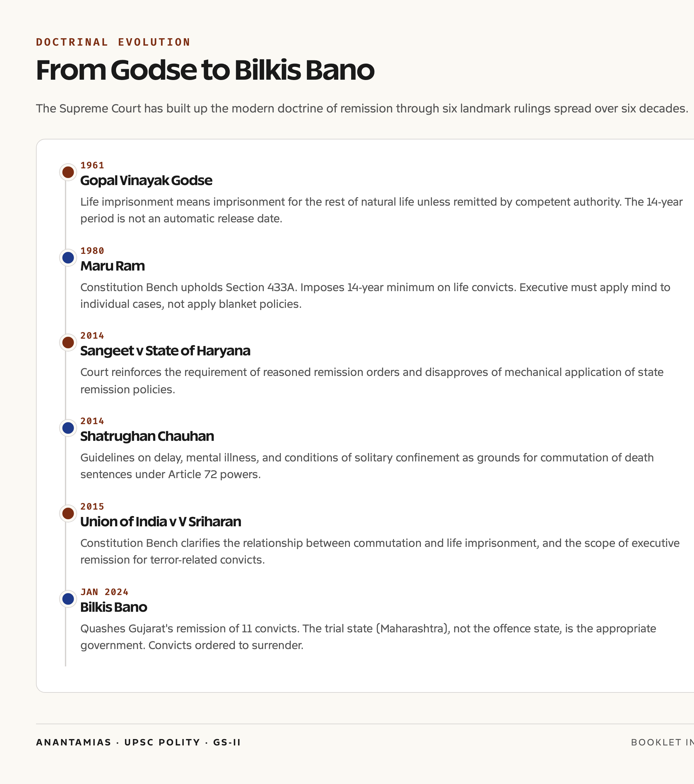
Task: Click the Booklet text in the footer
Action: tap(663, 743)
